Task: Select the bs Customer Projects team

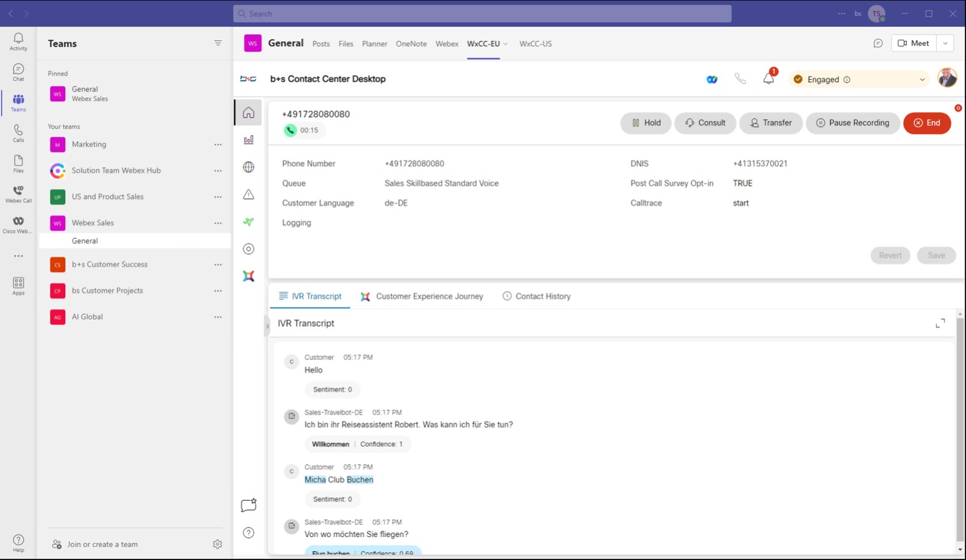Action: click(135, 291)
